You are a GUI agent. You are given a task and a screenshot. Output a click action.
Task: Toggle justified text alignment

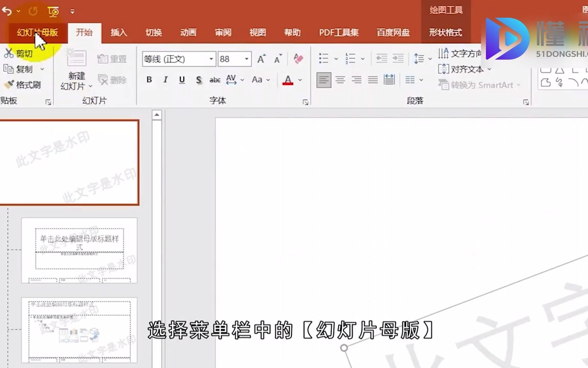coord(373,80)
